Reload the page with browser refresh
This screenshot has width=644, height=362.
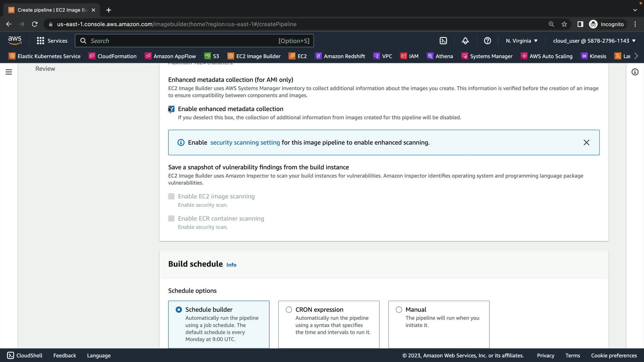[35, 24]
